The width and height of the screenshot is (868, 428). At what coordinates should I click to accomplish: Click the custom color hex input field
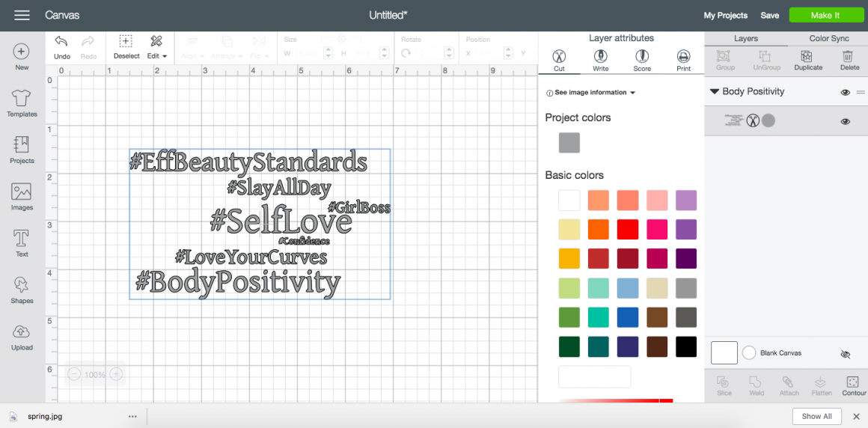(x=595, y=376)
